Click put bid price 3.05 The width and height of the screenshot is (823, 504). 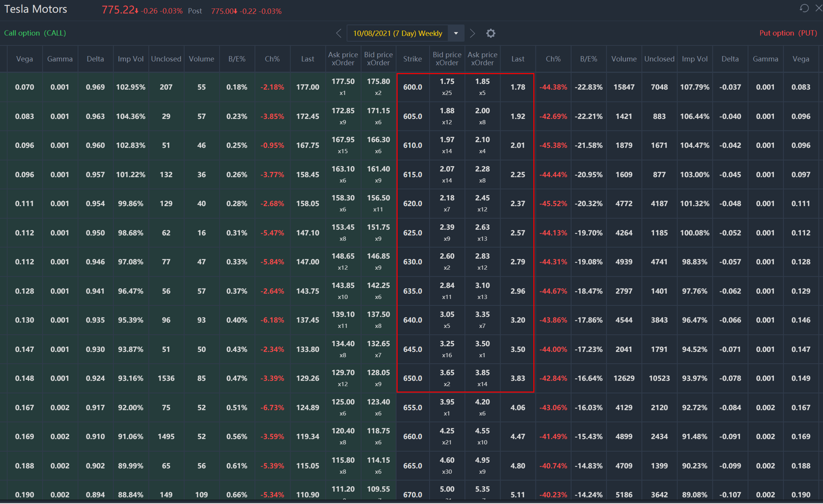tap(447, 314)
